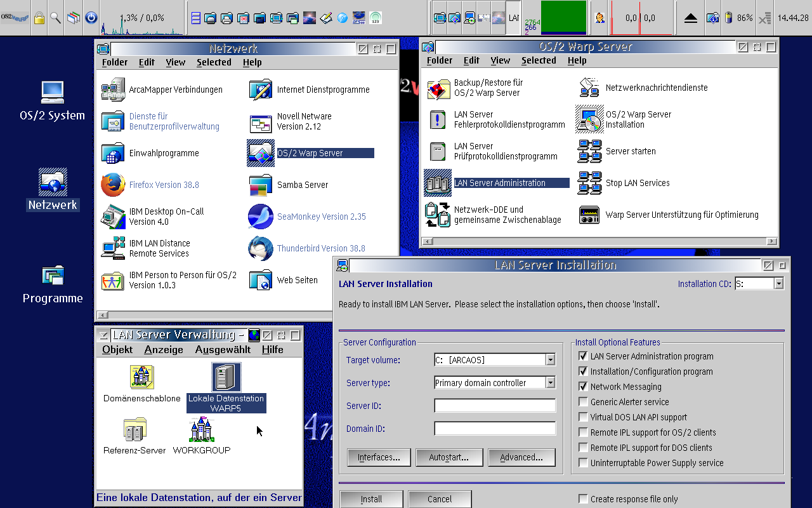
Task: Select Lokale Datenstation WARP5 icon
Action: 226,377
